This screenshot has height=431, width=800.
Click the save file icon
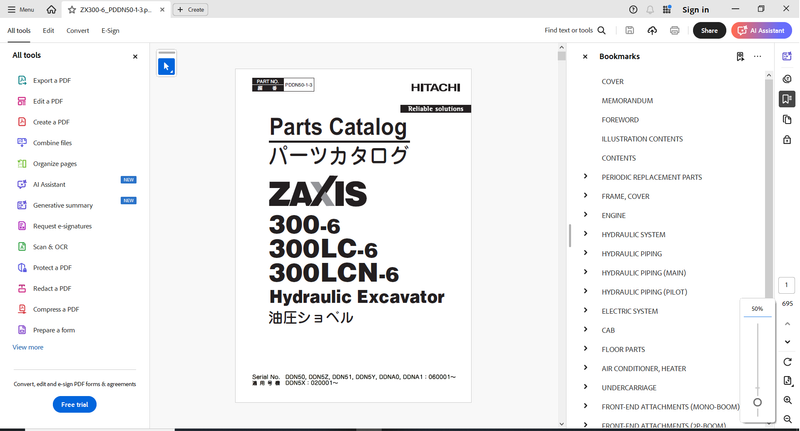629,31
